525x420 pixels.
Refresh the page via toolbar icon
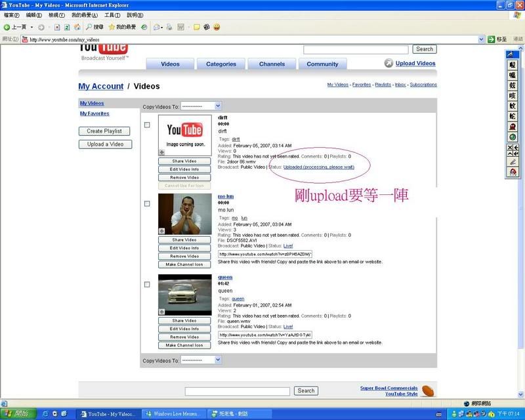click(67, 27)
